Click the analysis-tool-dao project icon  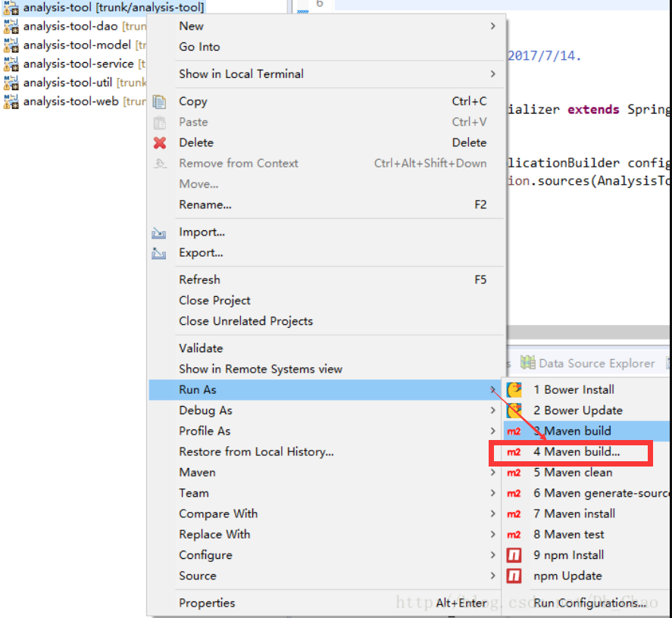11,27
